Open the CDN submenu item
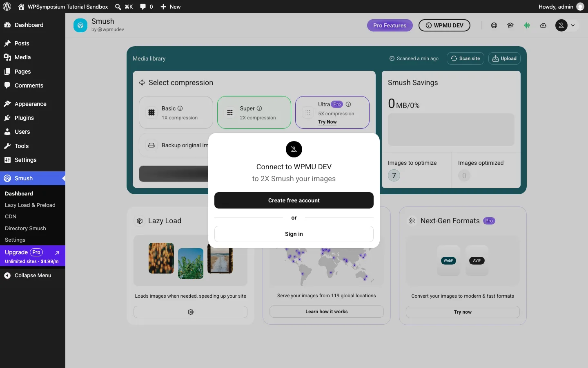588x368 pixels. coord(11,217)
